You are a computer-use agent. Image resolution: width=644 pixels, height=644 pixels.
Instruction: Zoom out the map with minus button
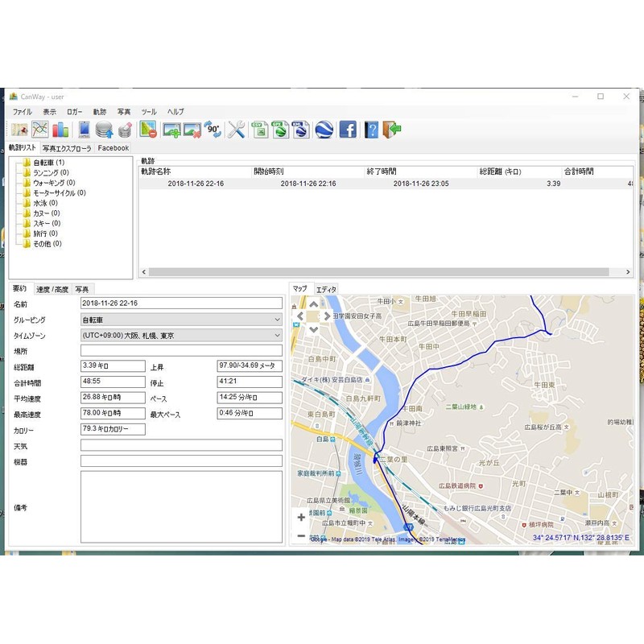pyautogui.click(x=301, y=535)
